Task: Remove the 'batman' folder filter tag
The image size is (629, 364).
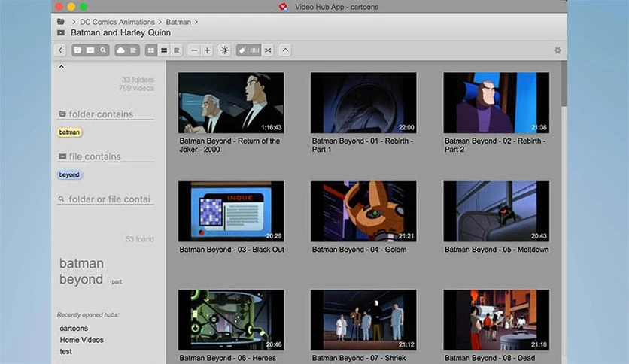Action: point(69,132)
